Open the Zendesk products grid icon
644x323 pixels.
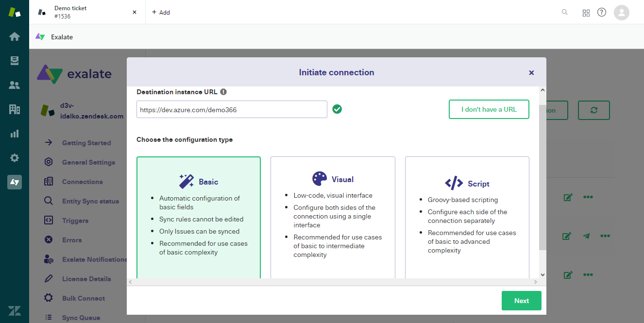point(586,13)
